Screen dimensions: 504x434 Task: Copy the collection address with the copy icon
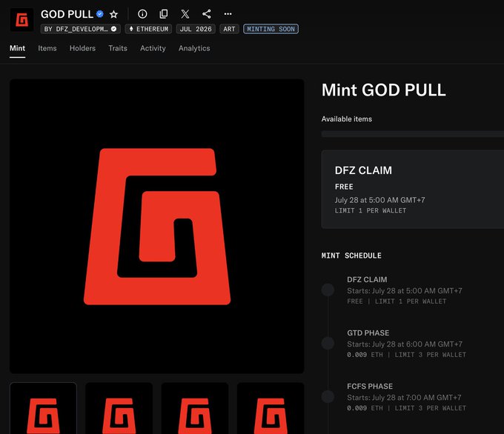[164, 14]
